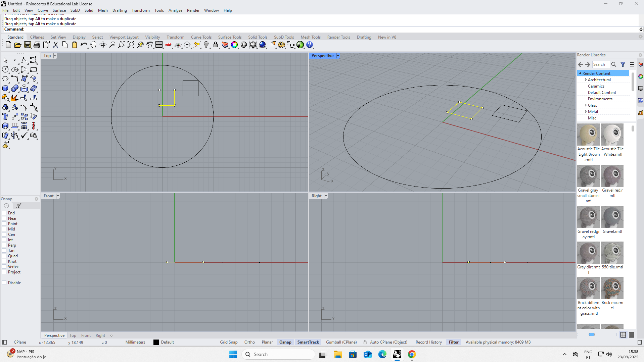644x362 pixels.
Task: Select the Box solid tool
Action: (x=5, y=89)
